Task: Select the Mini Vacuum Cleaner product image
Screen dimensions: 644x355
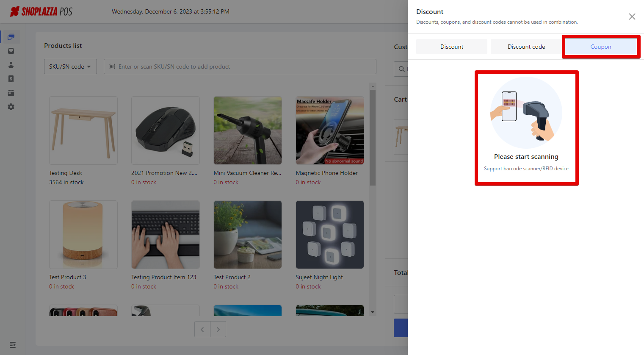Action: coord(248,130)
